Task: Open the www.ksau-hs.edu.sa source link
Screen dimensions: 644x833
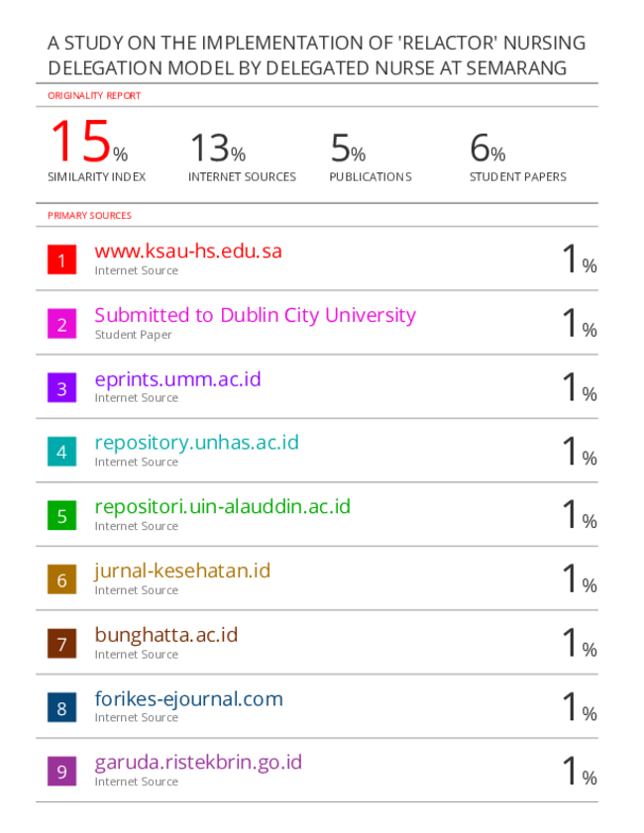Action: tap(188, 251)
